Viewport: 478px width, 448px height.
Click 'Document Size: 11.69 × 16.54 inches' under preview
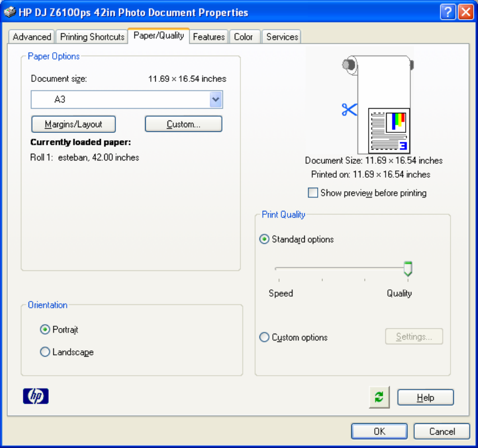pyautogui.click(x=374, y=160)
